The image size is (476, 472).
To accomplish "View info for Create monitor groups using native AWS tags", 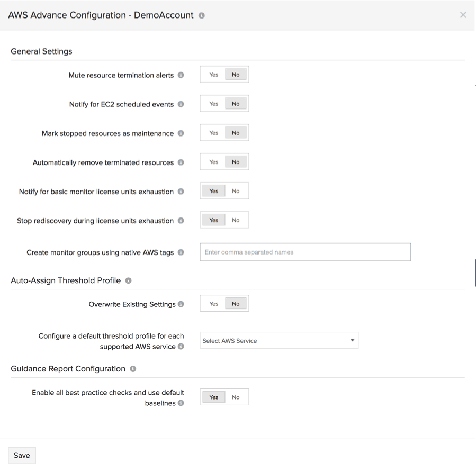I will tap(182, 252).
